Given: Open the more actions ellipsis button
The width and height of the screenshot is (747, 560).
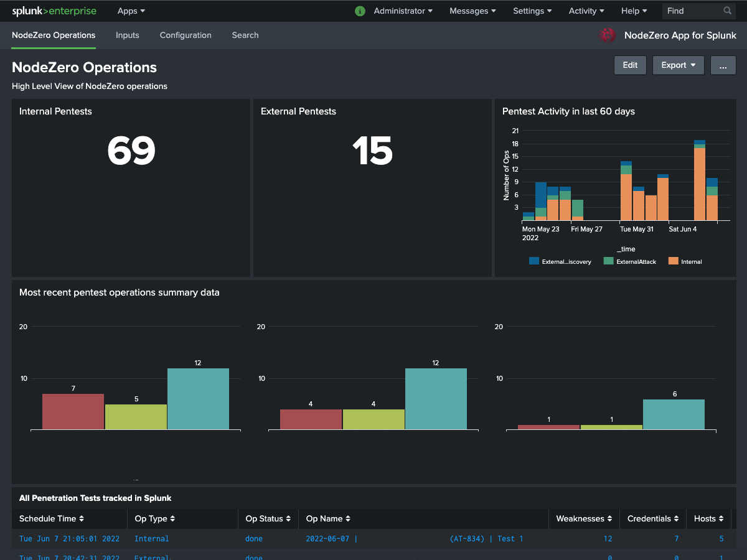Looking at the screenshot, I should [x=723, y=65].
